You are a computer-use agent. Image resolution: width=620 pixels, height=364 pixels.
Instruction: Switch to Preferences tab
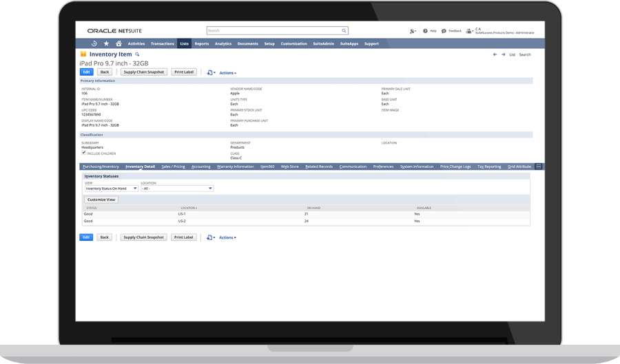383,167
